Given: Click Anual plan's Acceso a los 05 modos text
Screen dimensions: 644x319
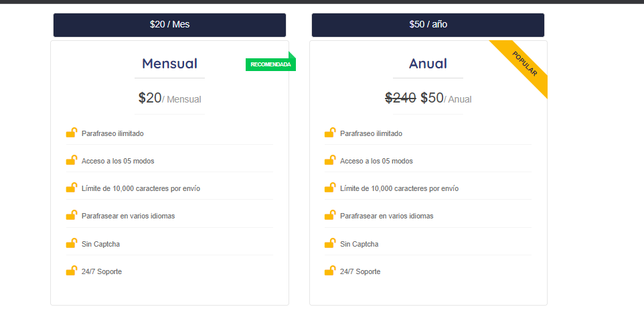Looking at the screenshot, I should tap(376, 161).
